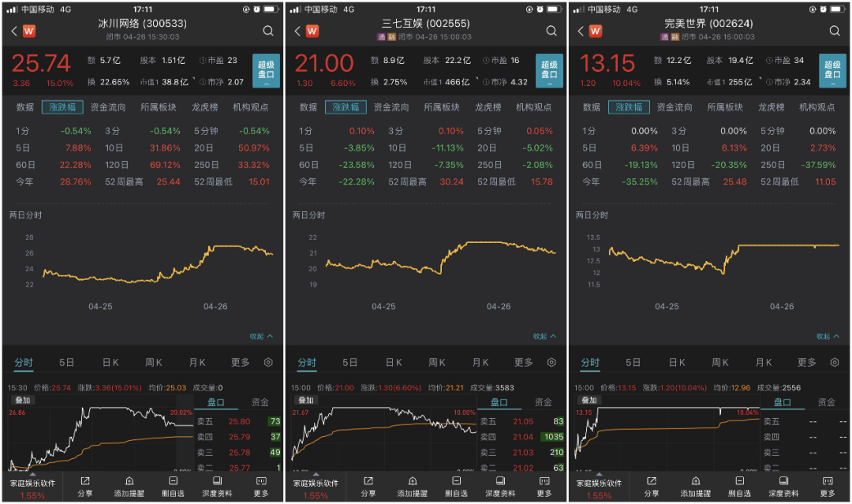Open the 资金流向 fund flow tab
Image resolution: width=852 pixels, height=504 pixels.
point(109,108)
